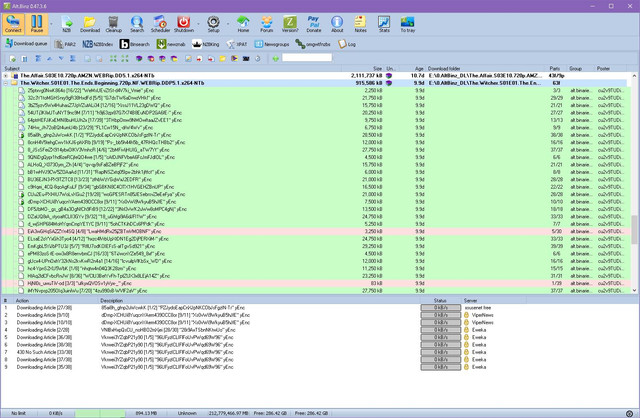Open the dropdown arrow next to Pause
Viewport: 640px width, 418px height.
coord(51,24)
